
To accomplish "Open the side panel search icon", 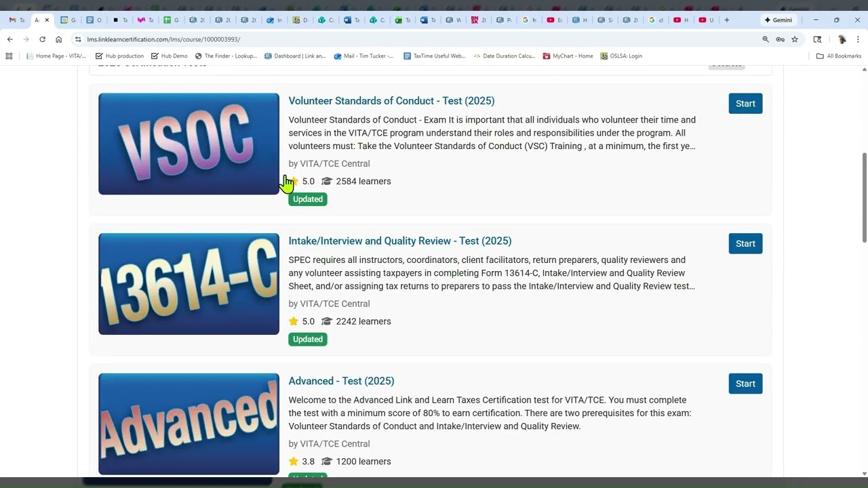I will (817, 39).
